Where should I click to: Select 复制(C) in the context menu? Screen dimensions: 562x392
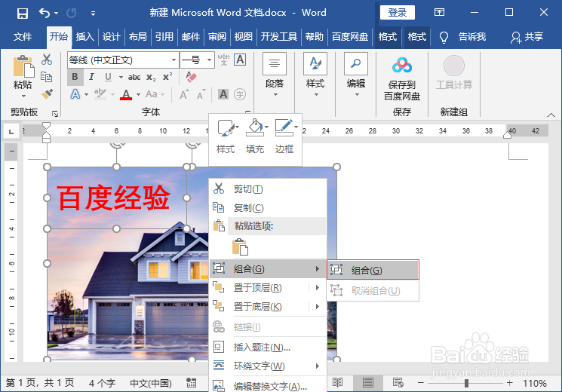coord(268,207)
